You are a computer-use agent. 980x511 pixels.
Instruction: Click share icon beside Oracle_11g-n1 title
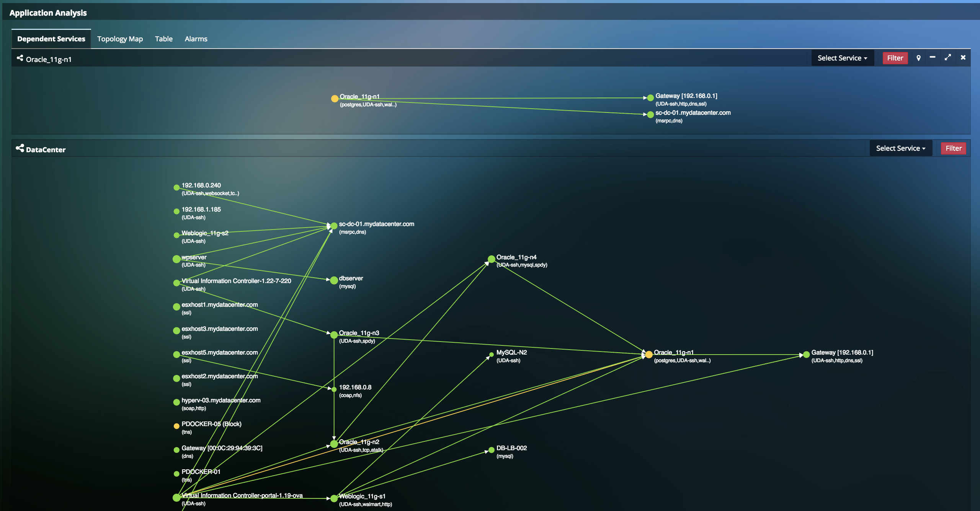[x=20, y=58]
